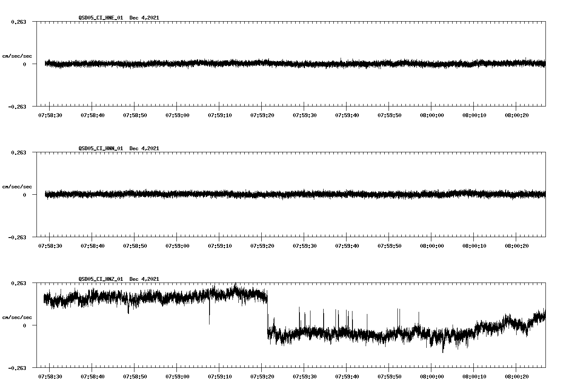The height and width of the screenshot is (392, 576).
Task: Click the zero axis label of HNZ plot
Action: (x=25, y=325)
